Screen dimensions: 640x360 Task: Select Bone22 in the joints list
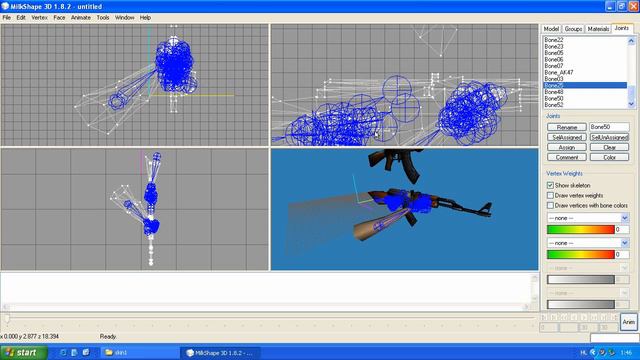pos(585,40)
